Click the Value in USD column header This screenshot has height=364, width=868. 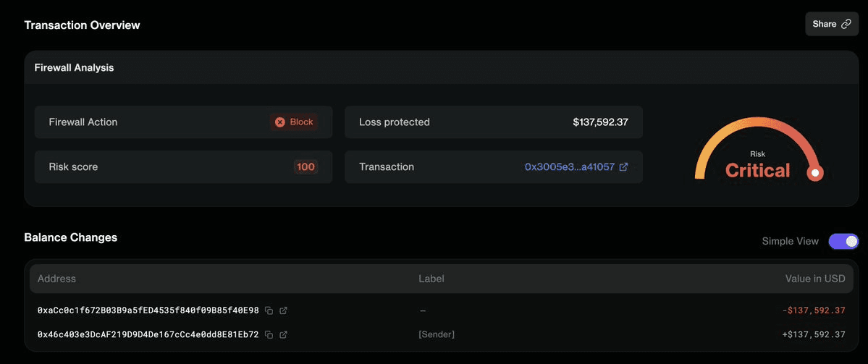[815, 279]
